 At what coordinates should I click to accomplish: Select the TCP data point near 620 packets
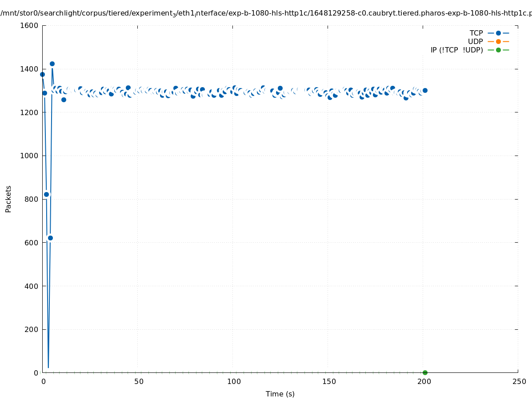click(x=50, y=238)
